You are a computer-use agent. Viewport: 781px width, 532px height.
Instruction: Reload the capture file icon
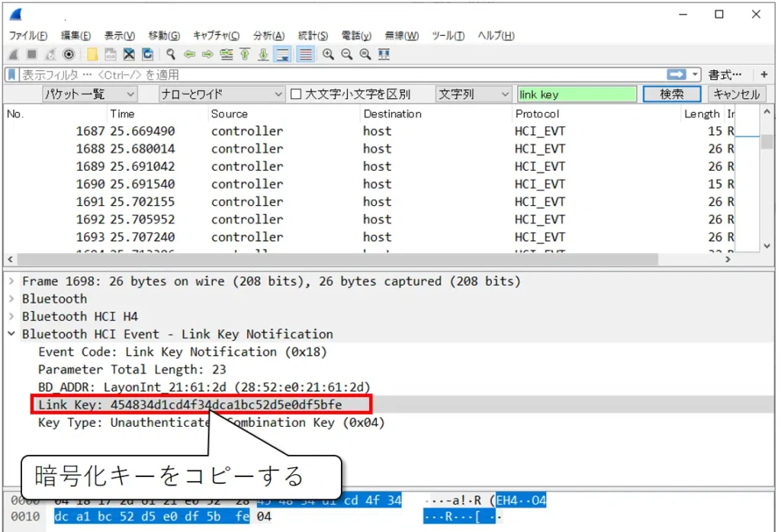(x=147, y=54)
